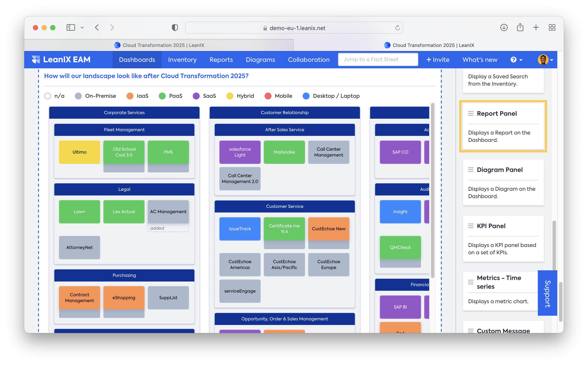Click the Jump to a Fact Sheet field
588x365 pixels.
tap(378, 59)
